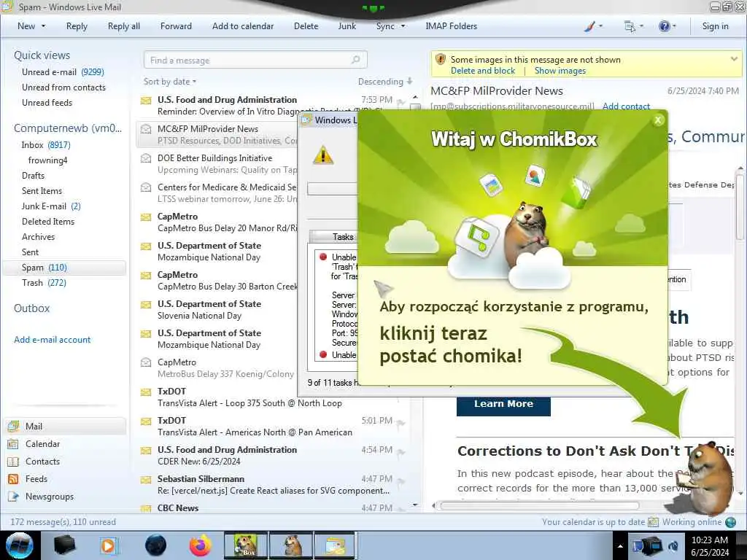Screen dimensions: 747x560
Task: Launch Firefox from the taskbar
Action: point(200,545)
